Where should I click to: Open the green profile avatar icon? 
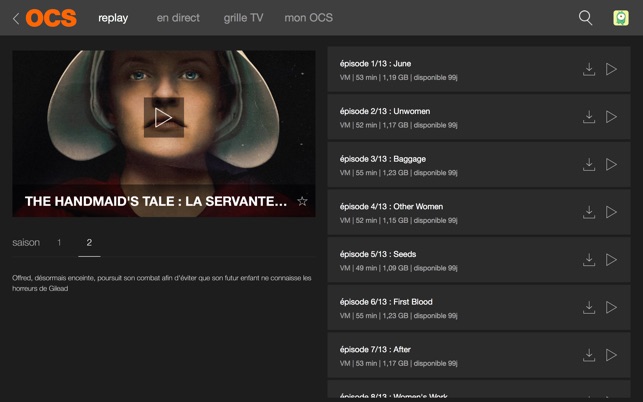(621, 18)
